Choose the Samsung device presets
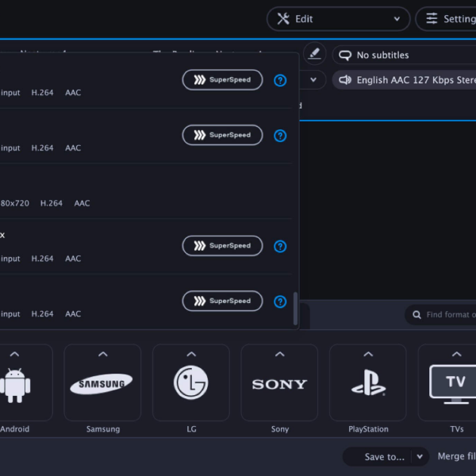Image resolution: width=476 pixels, height=476 pixels. point(102,383)
